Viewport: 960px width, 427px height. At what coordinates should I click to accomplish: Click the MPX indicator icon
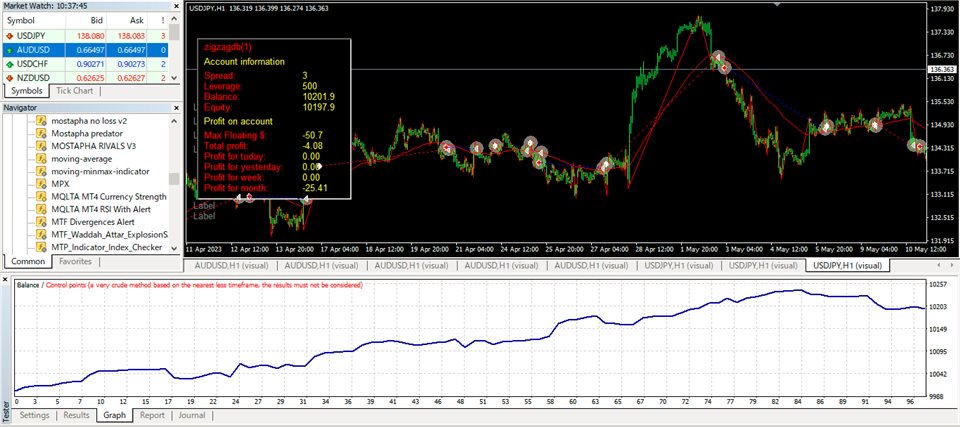click(41, 184)
